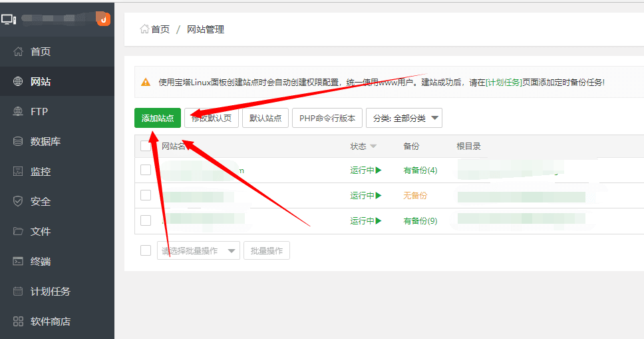The width and height of the screenshot is (644, 339).
Task: Click the 首页 breadcrumb link
Action: 160,29
